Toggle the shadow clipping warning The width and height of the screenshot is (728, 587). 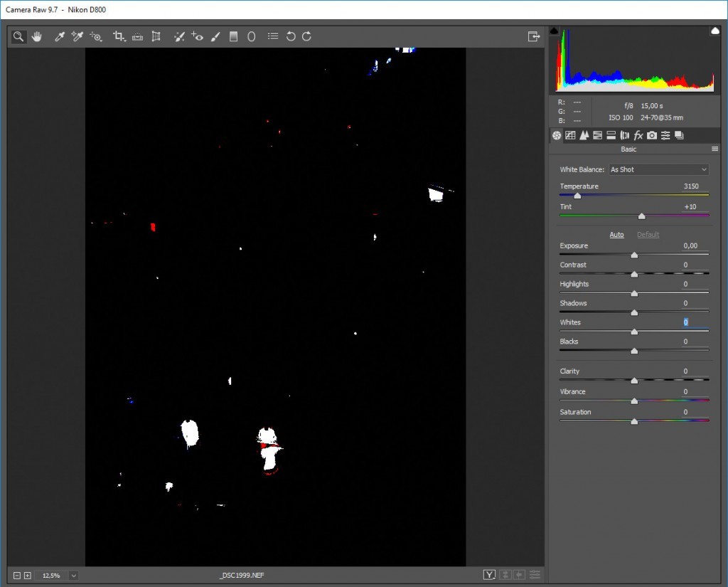point(555,31)
